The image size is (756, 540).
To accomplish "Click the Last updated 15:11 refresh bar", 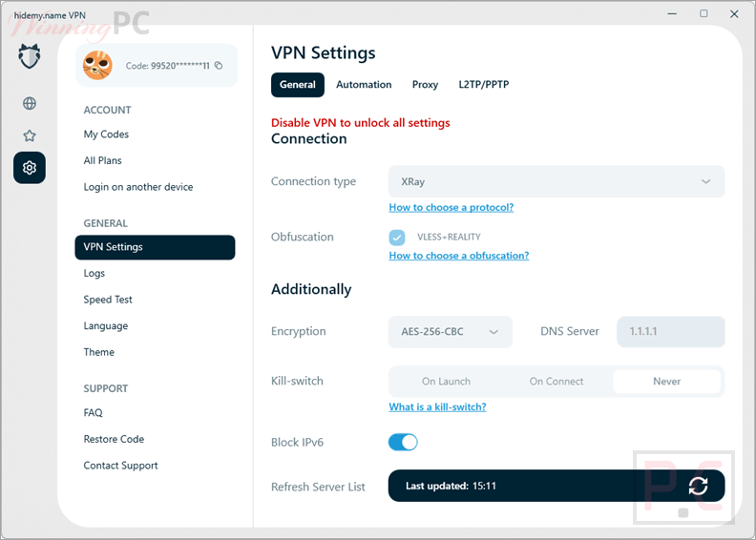I will click(x=556, y=486).
